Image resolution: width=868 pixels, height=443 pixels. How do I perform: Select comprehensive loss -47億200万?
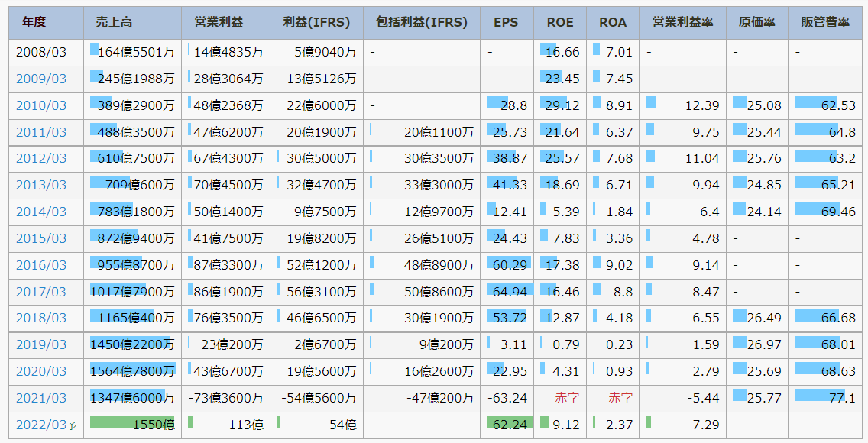(x=440, y=398)
